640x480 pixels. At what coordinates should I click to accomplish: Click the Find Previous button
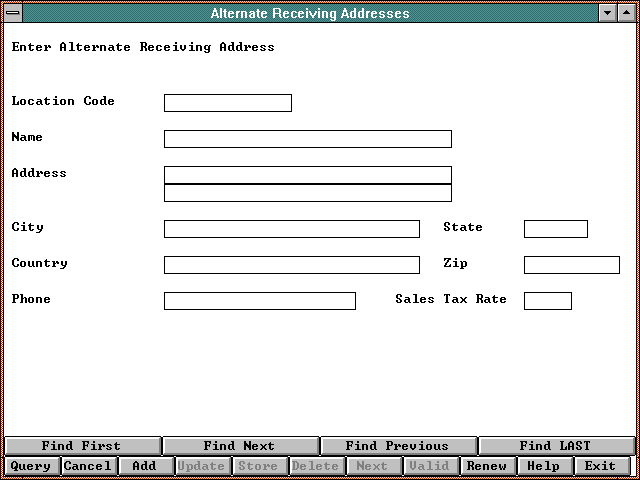(397, 446)
